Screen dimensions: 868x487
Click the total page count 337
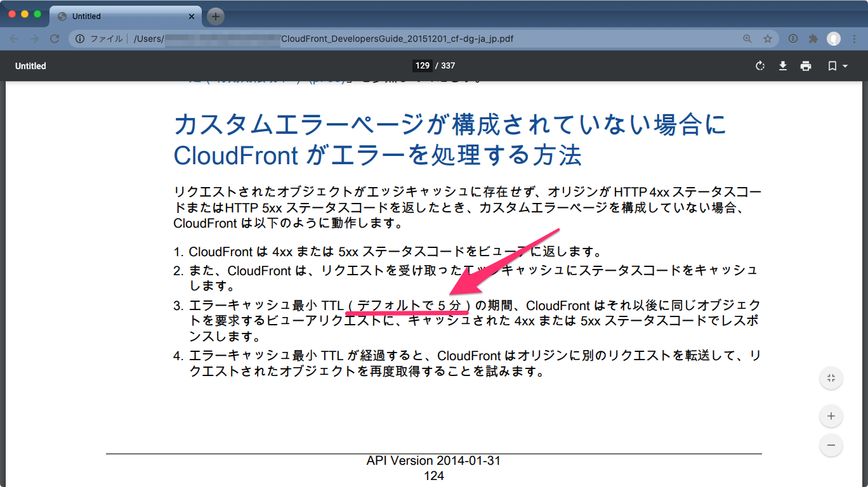(x=448, y=66)
